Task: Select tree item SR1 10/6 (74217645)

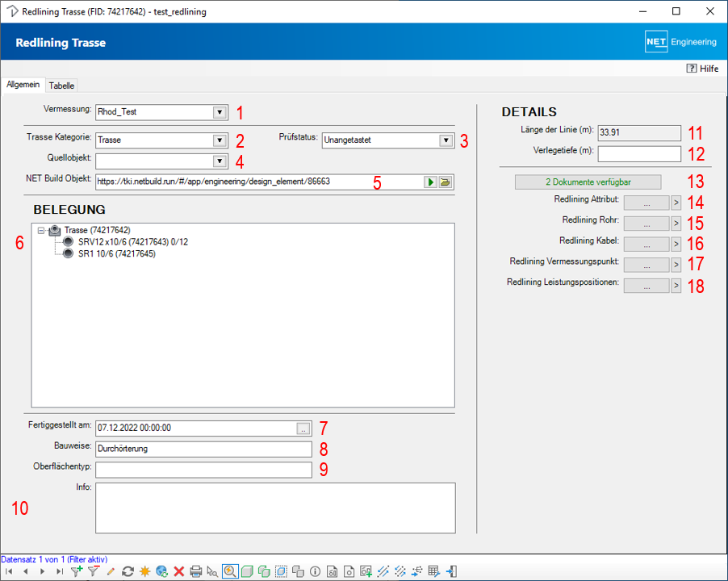Action: (116, 254)
